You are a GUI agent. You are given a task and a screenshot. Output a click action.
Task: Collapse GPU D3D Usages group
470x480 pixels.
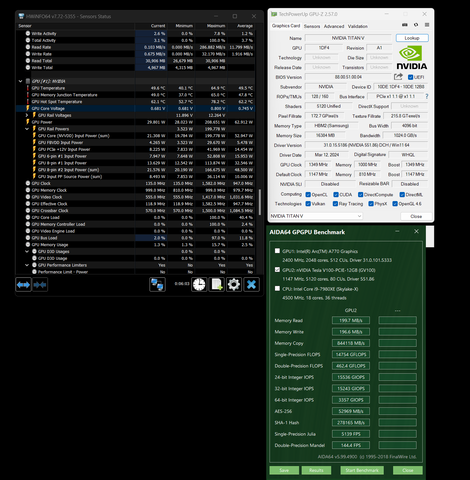tap(27, 251)
